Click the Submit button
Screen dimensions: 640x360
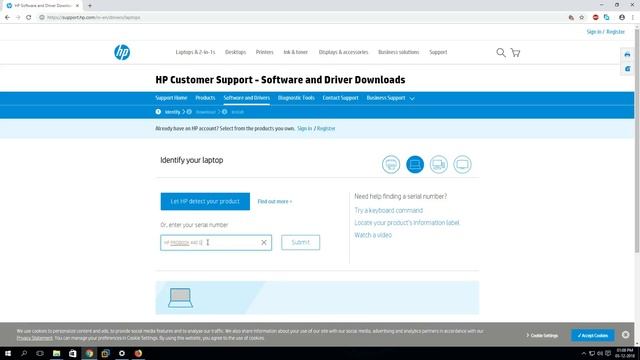pos(300,242)
